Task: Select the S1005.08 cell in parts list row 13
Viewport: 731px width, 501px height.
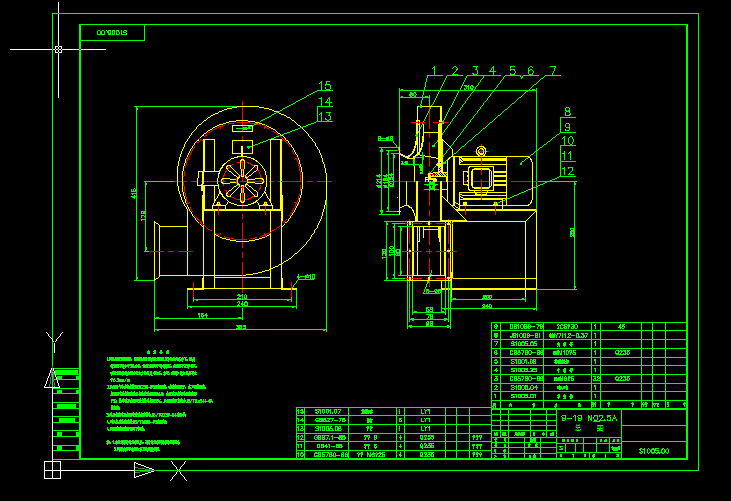Action: coord(328,428)
